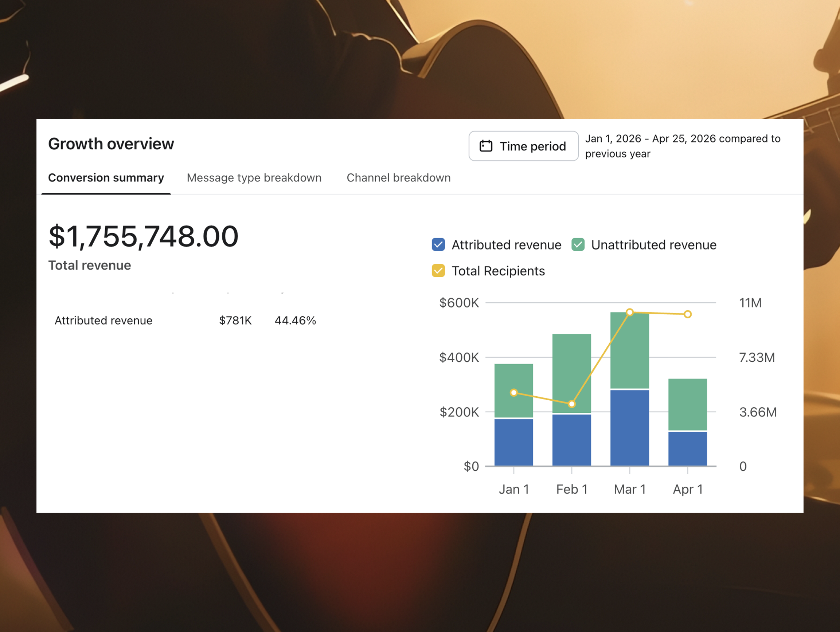Uncheck the Attributed revenue checkbox

438,245
